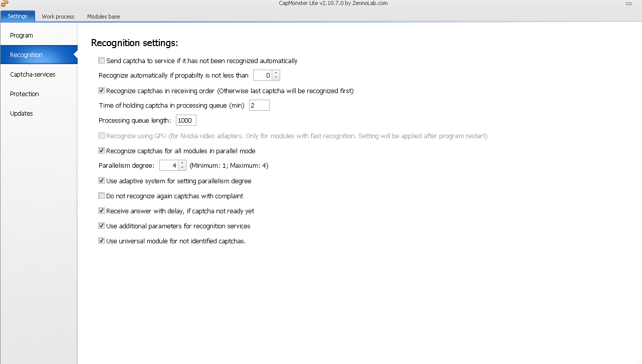
Task: Minimize the CapMonster window
Action: point(628,4)
